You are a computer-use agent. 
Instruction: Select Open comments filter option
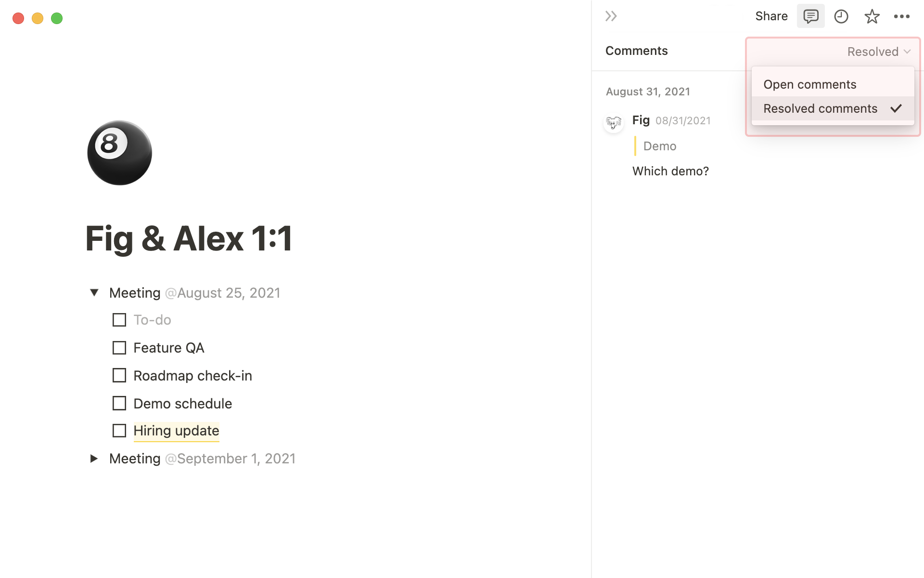[809, 84]
